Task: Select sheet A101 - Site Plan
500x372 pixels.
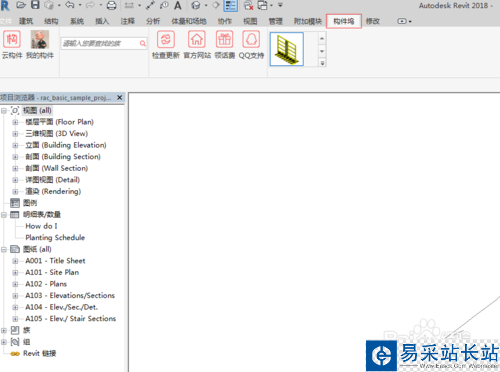Action: pos(52,272)
